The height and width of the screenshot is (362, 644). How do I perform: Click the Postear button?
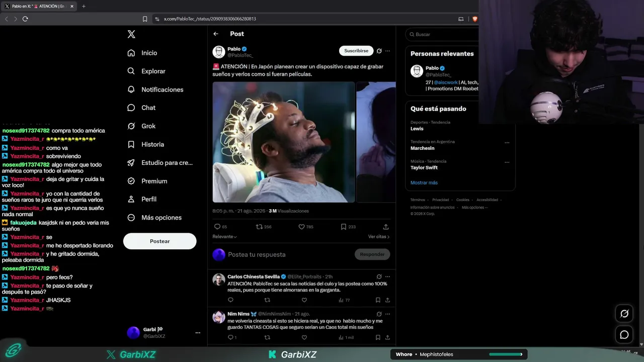pyautogui.click(x=160, y=241)
